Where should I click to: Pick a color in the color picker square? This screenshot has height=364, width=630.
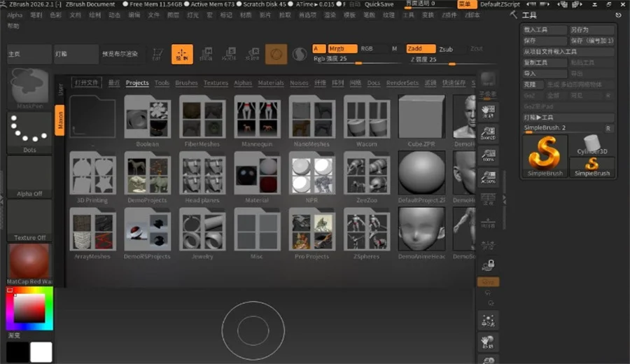(x=29, y=308)
